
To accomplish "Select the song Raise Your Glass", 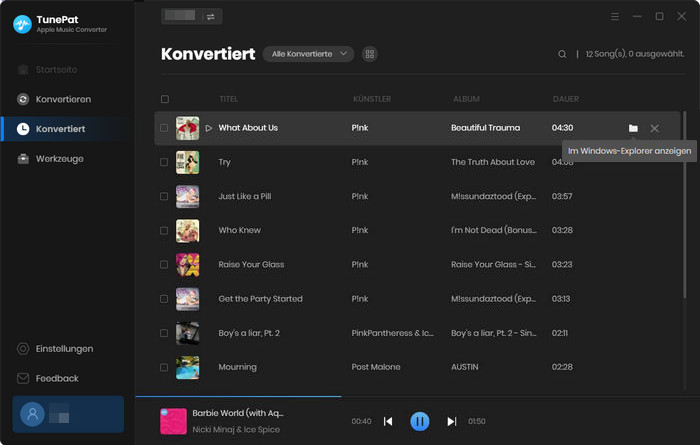I will (x=251, y=264).
